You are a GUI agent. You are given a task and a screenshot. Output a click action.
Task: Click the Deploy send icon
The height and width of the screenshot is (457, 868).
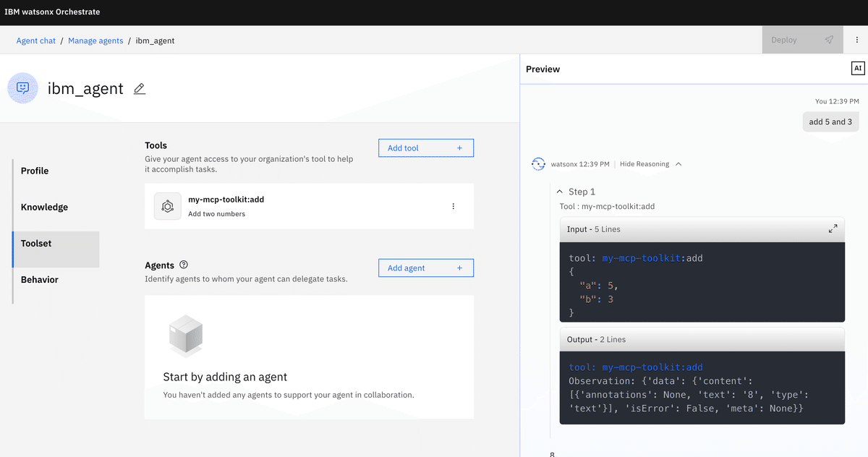(x=829, y=40)
